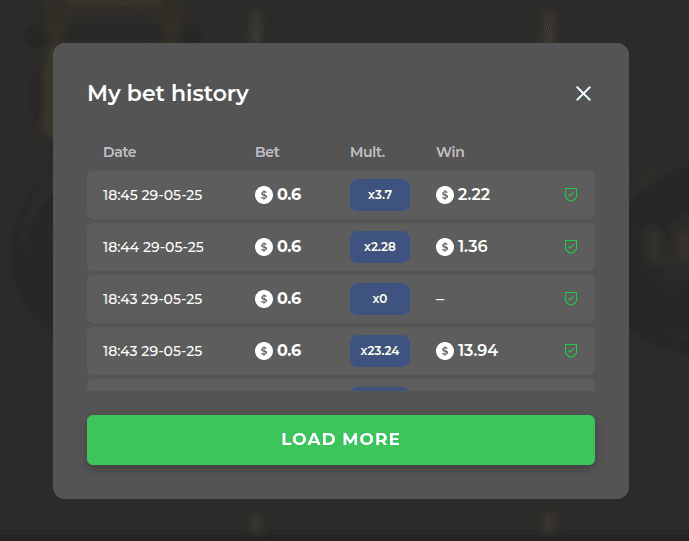Open provably fair shield for x23.24 bet
This screenshot has width=689, height=541.
point(571,351)
